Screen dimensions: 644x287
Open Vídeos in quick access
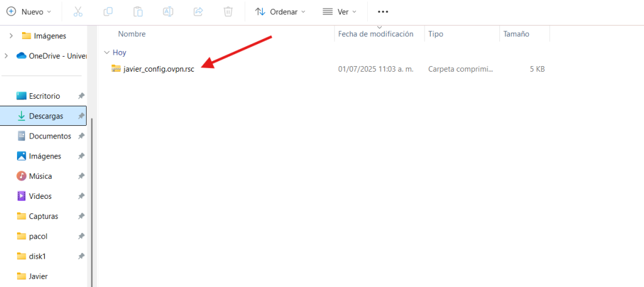[35, 196]
